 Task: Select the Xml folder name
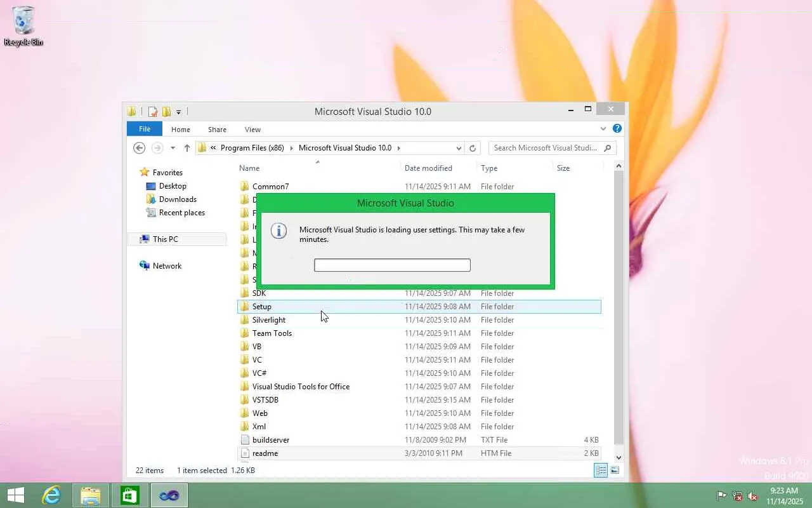point(259,427)
